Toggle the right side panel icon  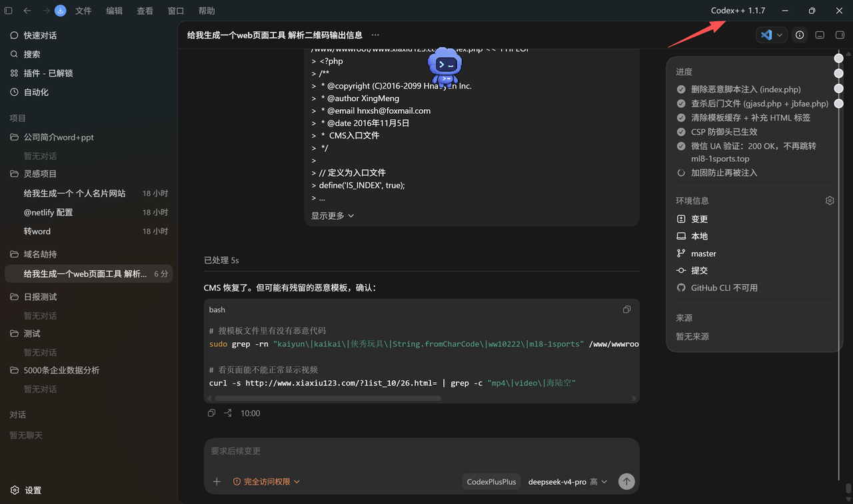tap(840, 35)
